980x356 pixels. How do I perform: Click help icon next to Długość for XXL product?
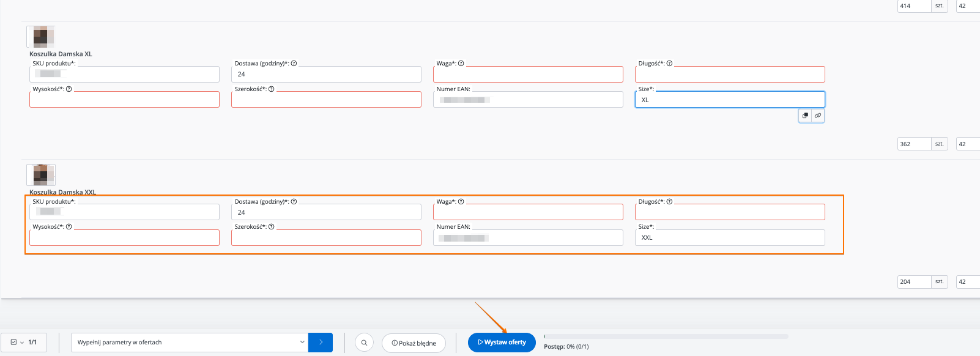click(x=669, y=202)
